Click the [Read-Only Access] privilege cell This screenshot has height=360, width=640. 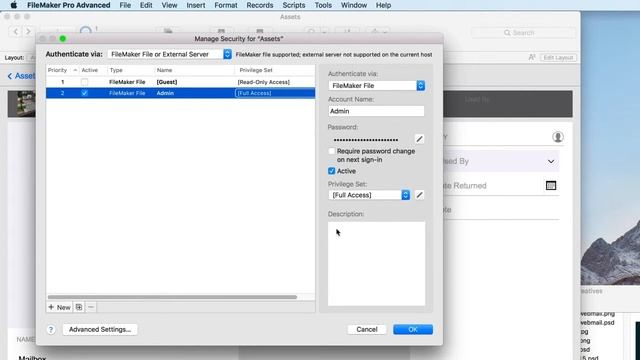click(264, 82)
